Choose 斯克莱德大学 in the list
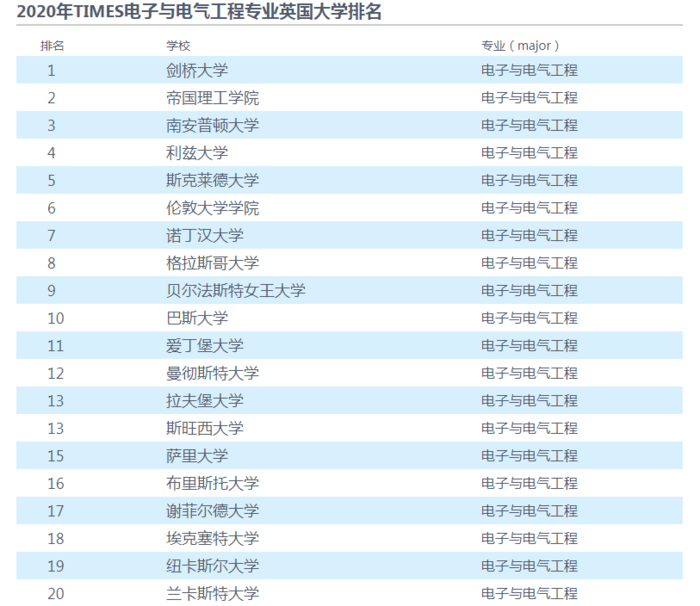 point(212,180)
